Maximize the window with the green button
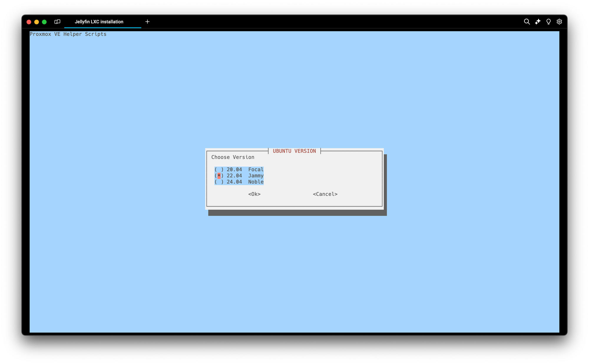The image size is (589, 364). [x=44, y=22]
